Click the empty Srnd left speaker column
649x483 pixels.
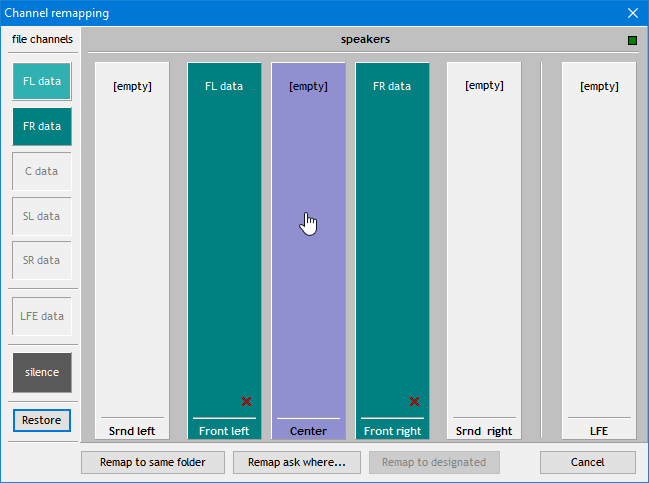click(132, 250)
